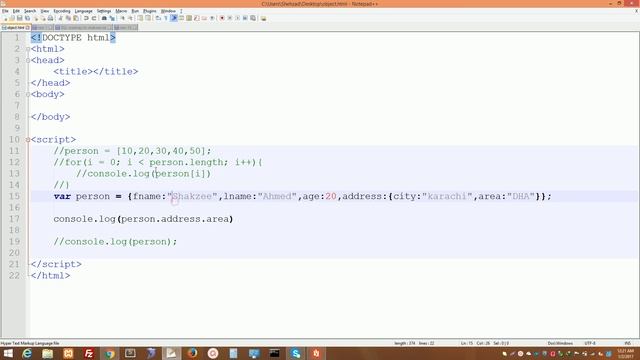640x360 pixels.
Task: Click the system clock in the taskbar
Action: tap(626, 353)
